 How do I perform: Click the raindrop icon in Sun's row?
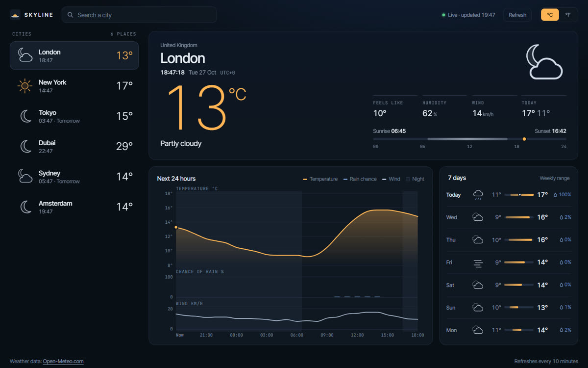click(562, 308)
